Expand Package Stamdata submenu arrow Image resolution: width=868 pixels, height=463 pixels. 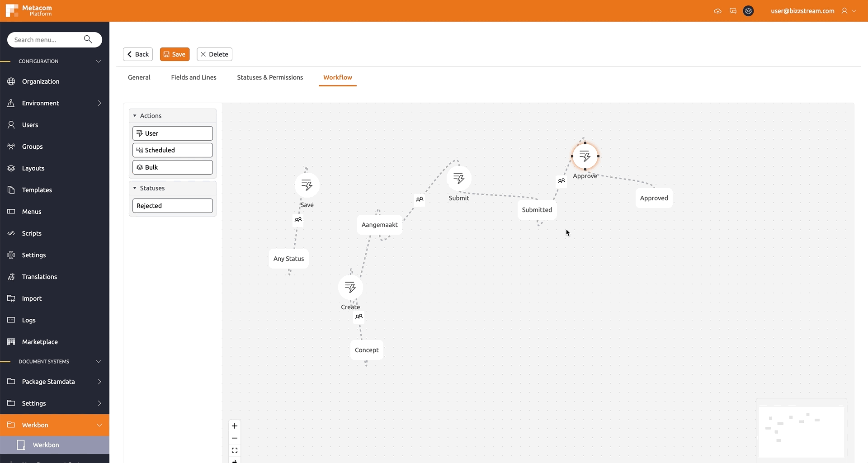click(x=99, y=382)
